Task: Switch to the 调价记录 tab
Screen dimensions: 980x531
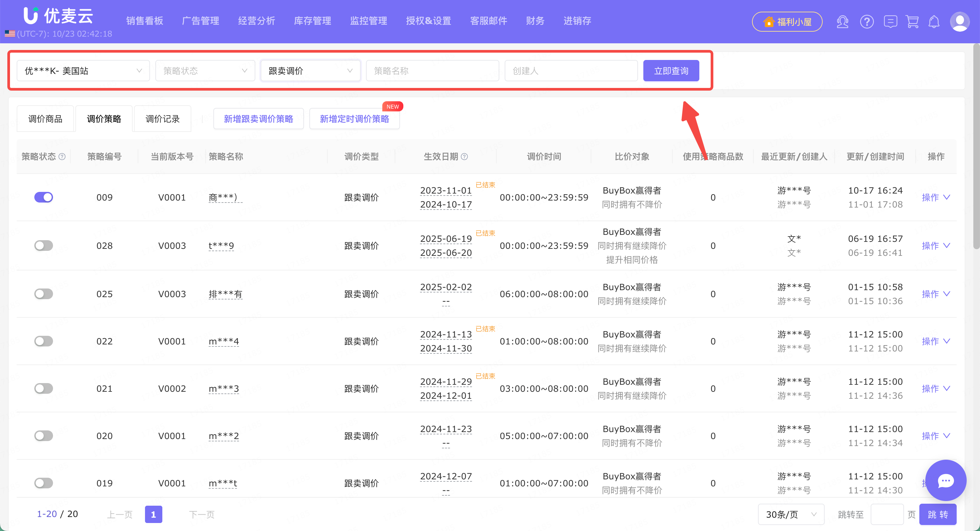Action: (x=162, y=119)
